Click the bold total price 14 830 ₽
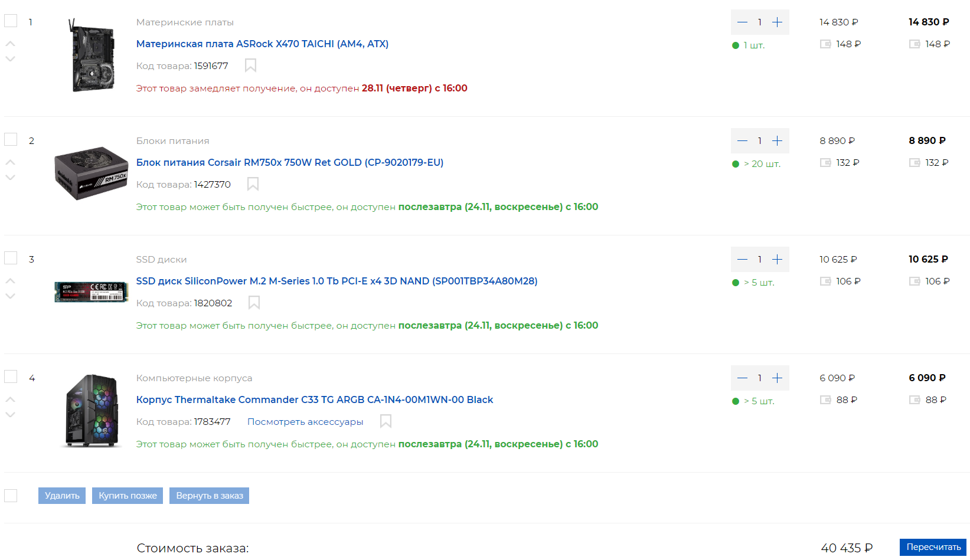The width and height of the screenshot is (970, 560). pos(929,22)
